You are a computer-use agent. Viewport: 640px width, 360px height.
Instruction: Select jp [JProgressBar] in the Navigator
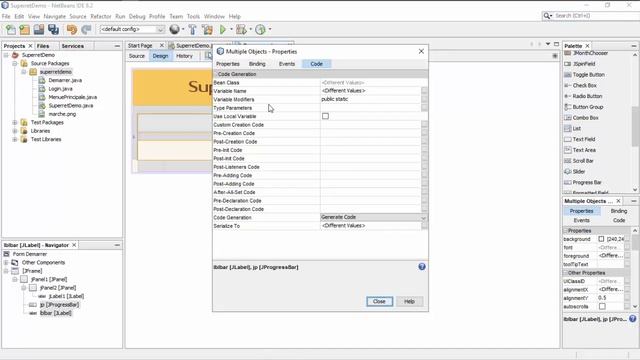click(60, 305)
